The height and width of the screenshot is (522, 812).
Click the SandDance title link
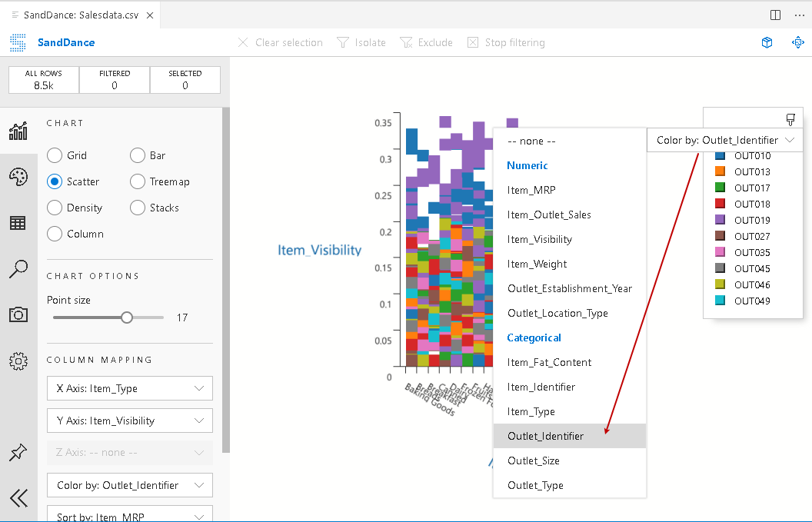66,43
